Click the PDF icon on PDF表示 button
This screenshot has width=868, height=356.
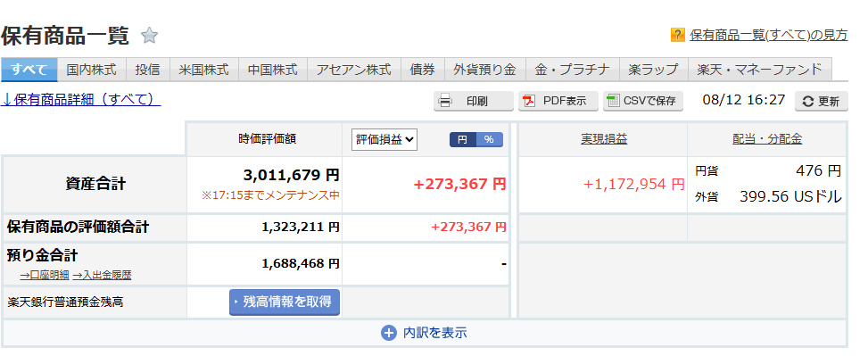point(530,101)
